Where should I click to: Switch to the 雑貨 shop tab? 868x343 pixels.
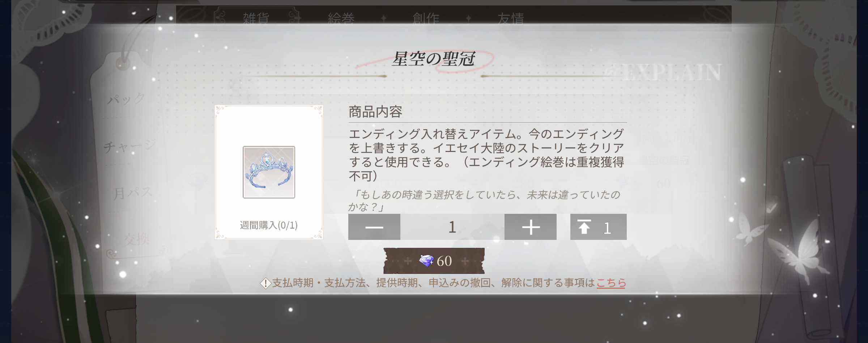[x=256, y=18]
